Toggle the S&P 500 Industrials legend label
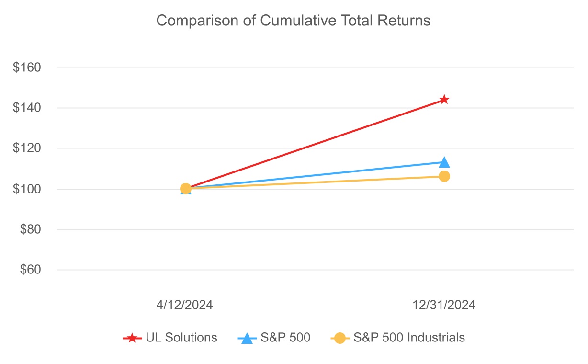This screenshot has height=364, width=588. click(409, 338)
